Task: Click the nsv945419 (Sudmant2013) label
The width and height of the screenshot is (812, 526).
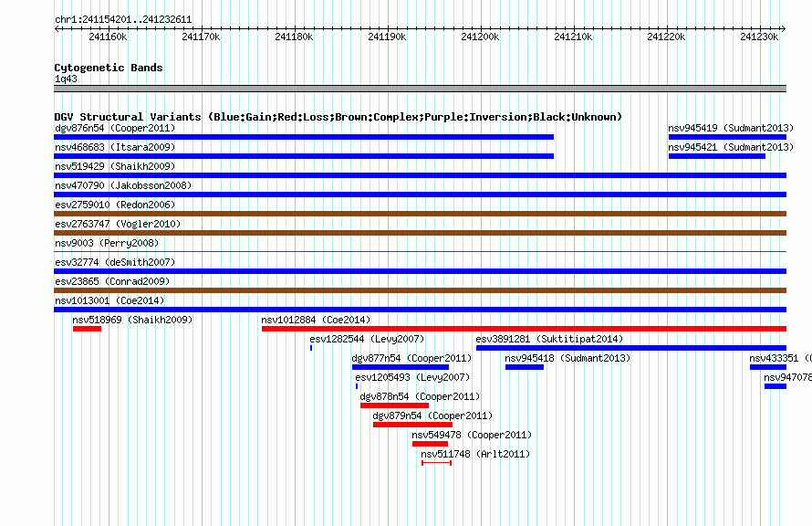Action: 731,128
